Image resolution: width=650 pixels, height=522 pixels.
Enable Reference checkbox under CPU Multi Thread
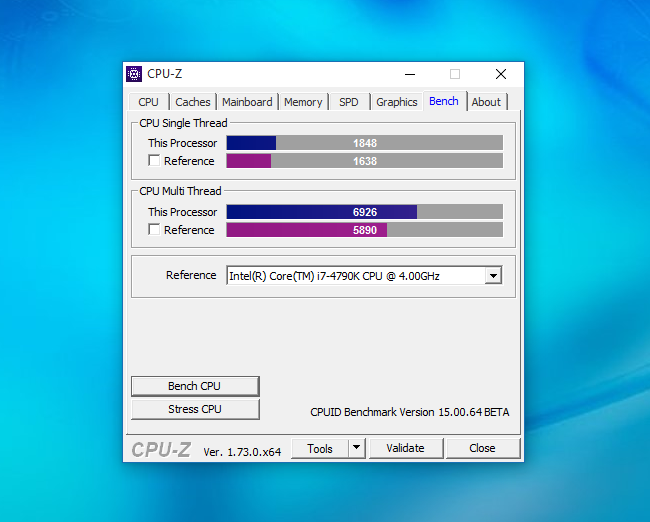point(154,230)
